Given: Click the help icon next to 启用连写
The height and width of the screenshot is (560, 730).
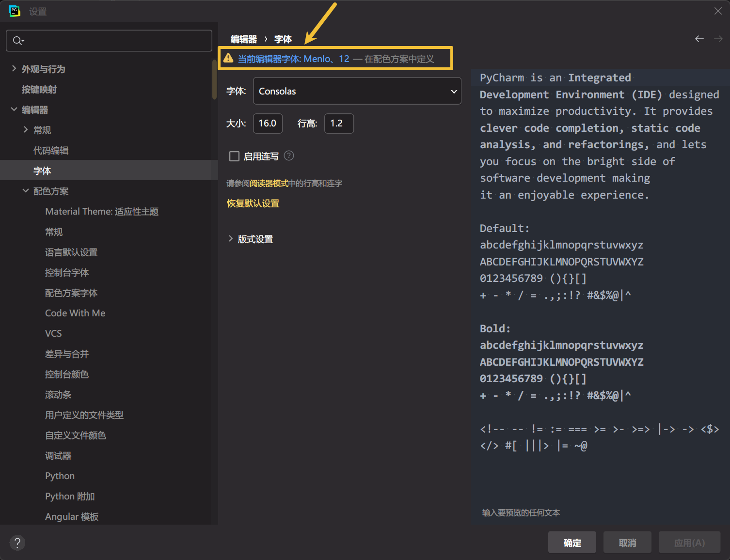Looking at the screenshot, I should click(289, 156).
